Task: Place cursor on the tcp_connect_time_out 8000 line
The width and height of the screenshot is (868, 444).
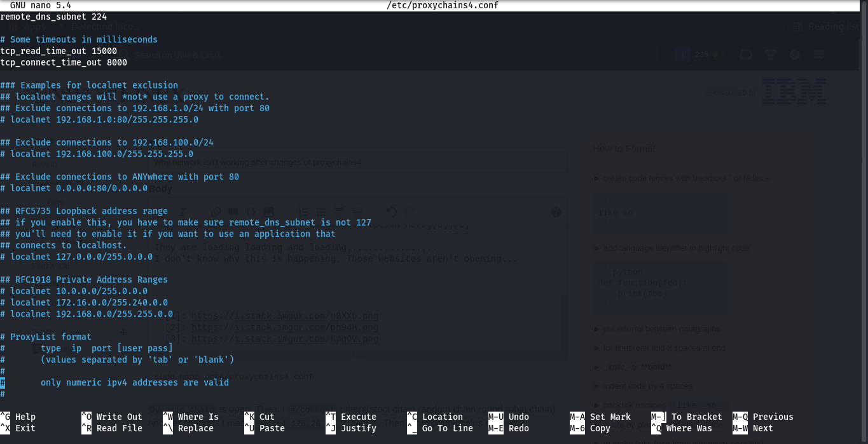Action: [64, 62]
